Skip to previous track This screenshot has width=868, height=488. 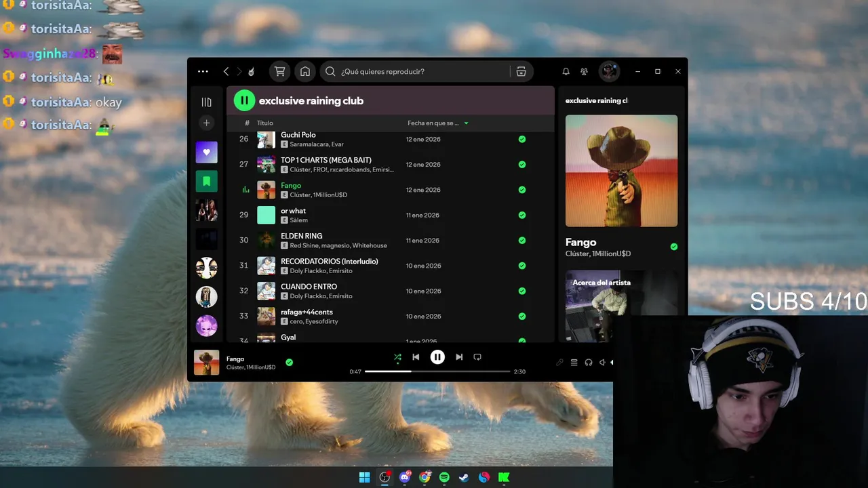(416, 357)
